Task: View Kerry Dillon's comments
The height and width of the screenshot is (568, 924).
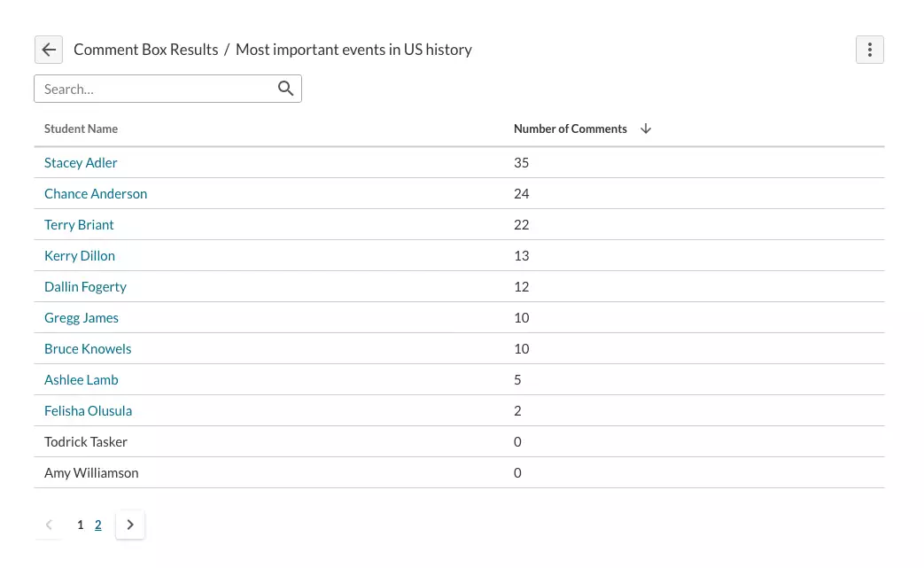Action: click(x=80, y=256)
